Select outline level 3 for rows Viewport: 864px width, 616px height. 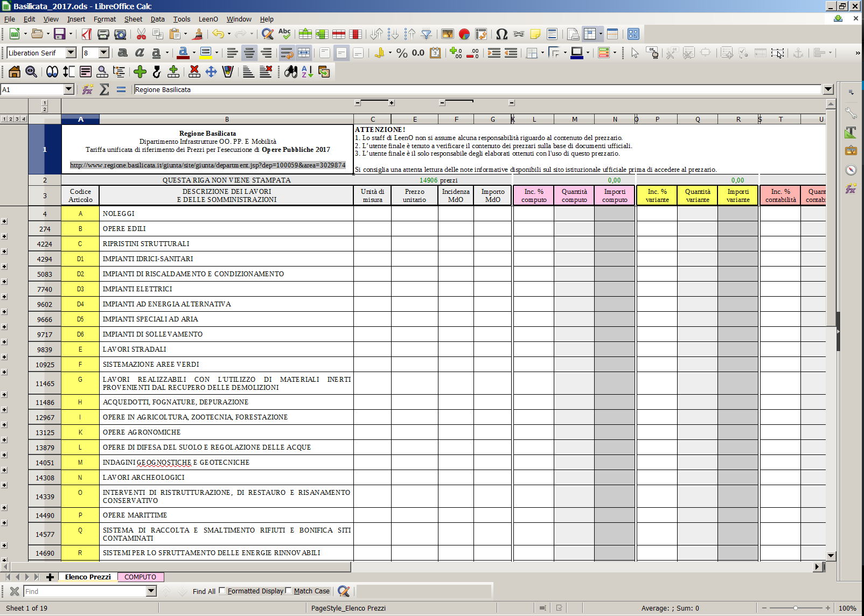17,119
